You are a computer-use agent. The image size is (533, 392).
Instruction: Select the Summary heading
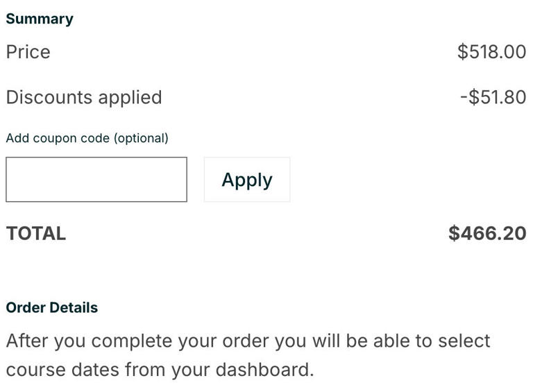pos(40,19)
